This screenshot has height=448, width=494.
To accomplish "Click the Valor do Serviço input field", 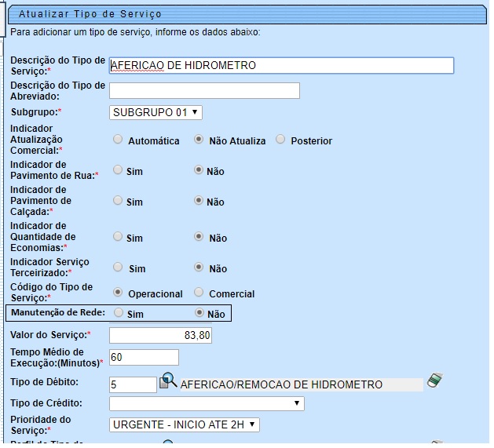I will [x=161, y=336].
